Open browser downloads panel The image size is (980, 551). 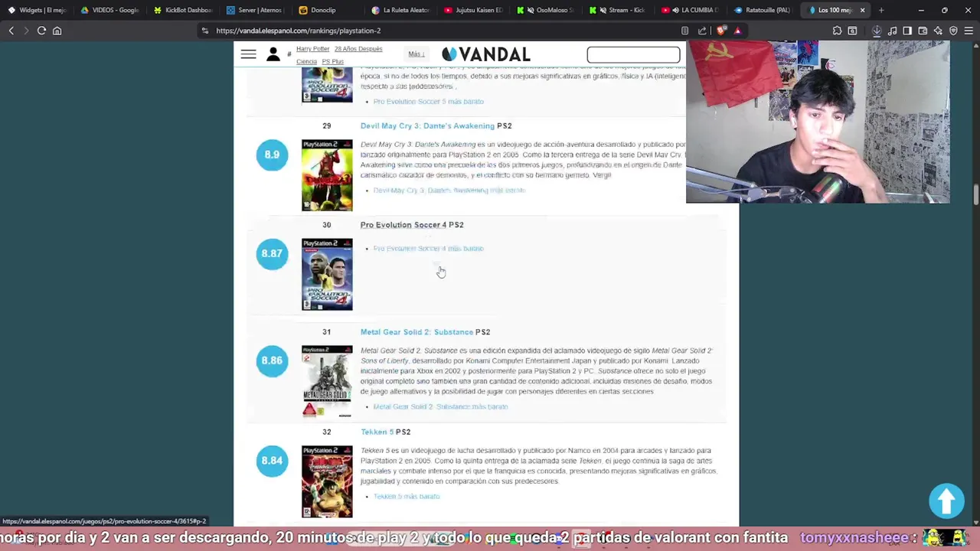[877, 31]
